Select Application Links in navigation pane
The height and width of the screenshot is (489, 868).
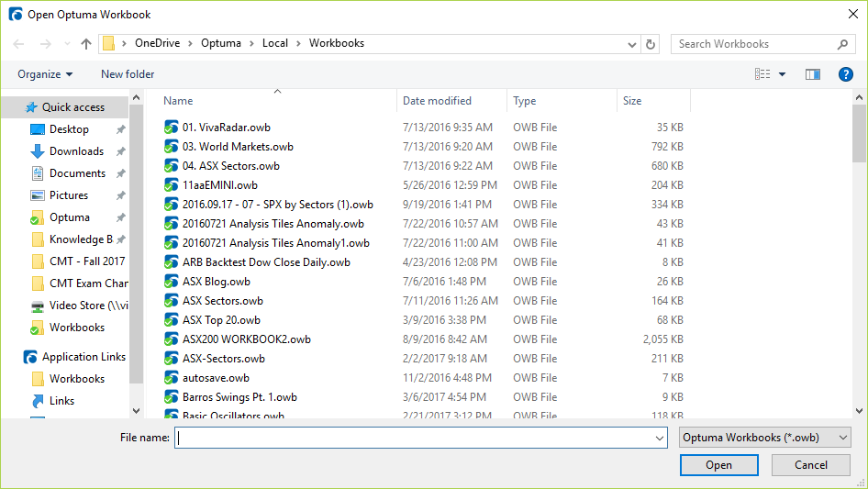pos(83,357)
